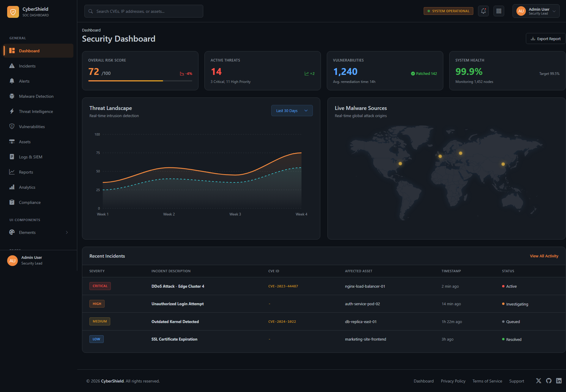Open the notifications bell icon
Viewport: 566px width, 392px height.
(483, 11)
